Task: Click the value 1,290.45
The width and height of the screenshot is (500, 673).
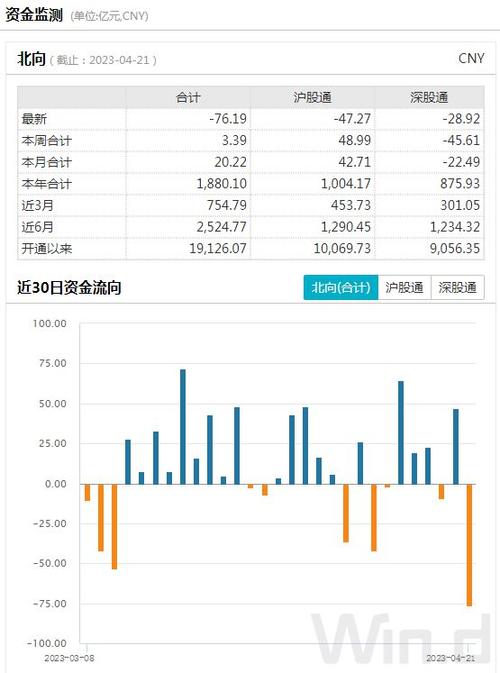Action: [x=346, y=227]
